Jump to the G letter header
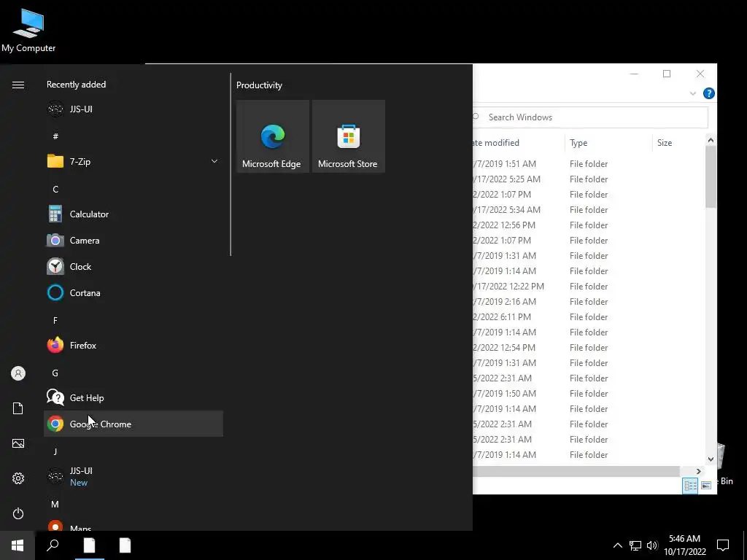The image size is (747, 560). (x=55, y=373)
